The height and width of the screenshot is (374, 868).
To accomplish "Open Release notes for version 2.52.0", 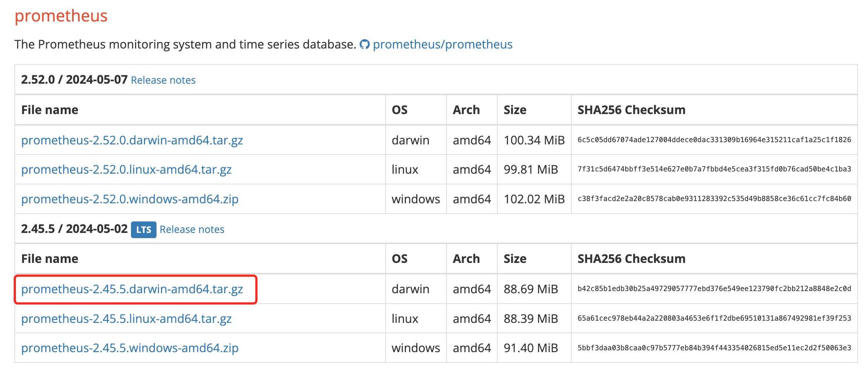I will pos(163,80).
